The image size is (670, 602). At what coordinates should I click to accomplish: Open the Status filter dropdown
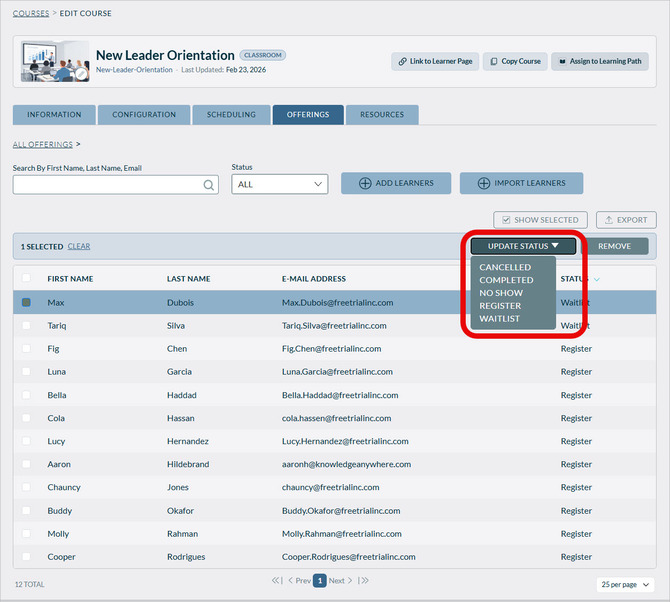[280, 184]
